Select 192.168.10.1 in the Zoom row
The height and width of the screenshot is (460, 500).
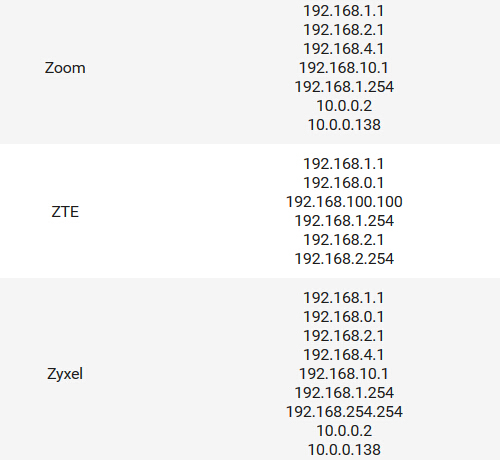click(x=344, y=68)
